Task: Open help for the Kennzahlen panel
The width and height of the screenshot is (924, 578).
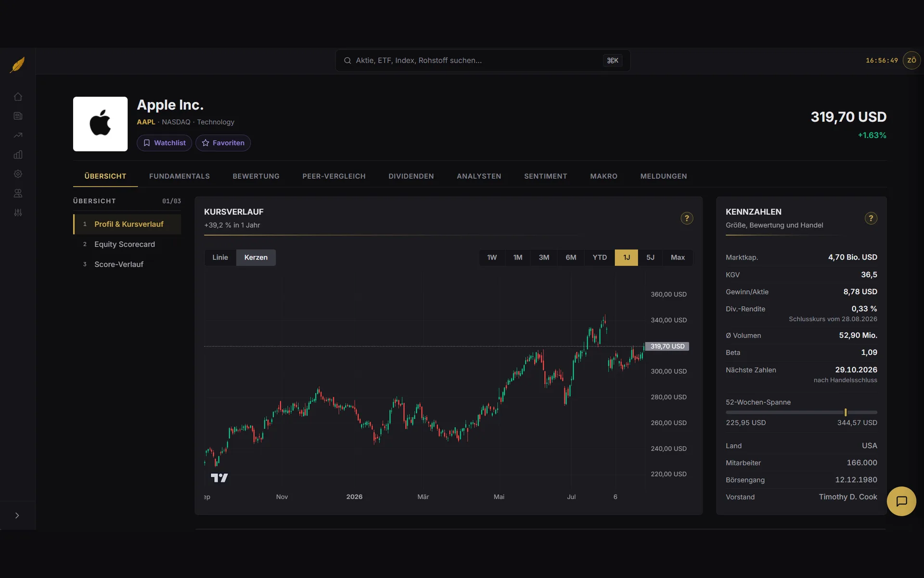Action: pyautogui.click(x=871, y=218)
